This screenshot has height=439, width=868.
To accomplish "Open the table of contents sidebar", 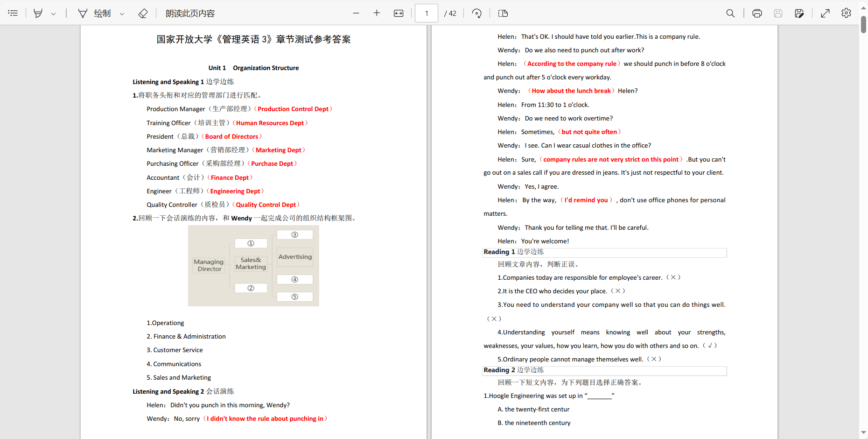I will point(13,13).
